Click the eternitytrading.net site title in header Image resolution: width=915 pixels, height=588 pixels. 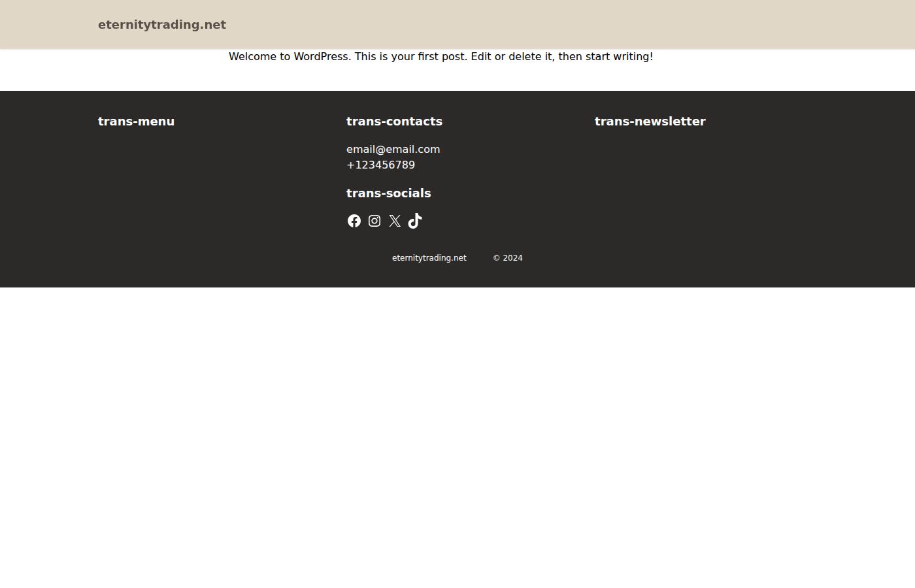pyautogui.click(x=162, y=25)
